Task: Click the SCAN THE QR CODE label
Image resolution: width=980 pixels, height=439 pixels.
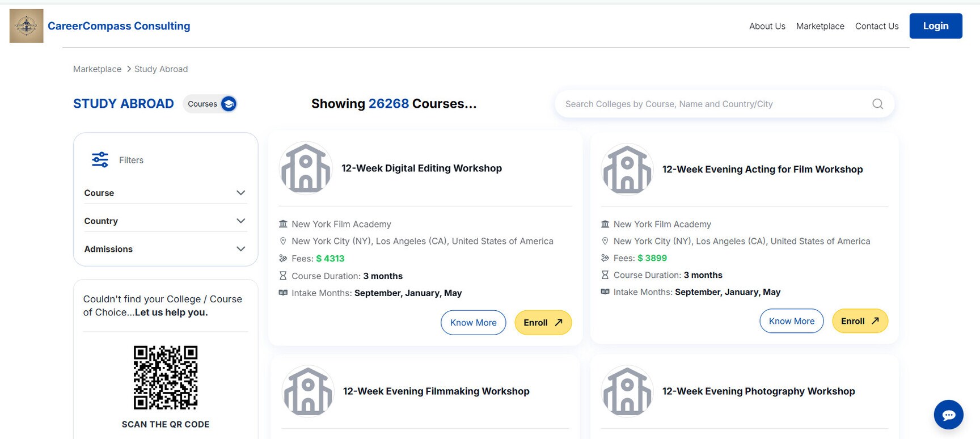Action: point(166,424)
